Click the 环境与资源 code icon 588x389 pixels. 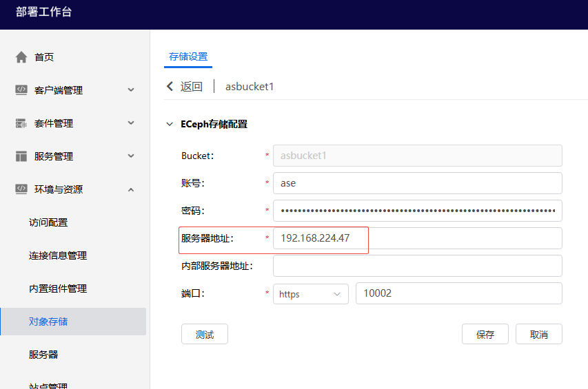coord(21,189)
